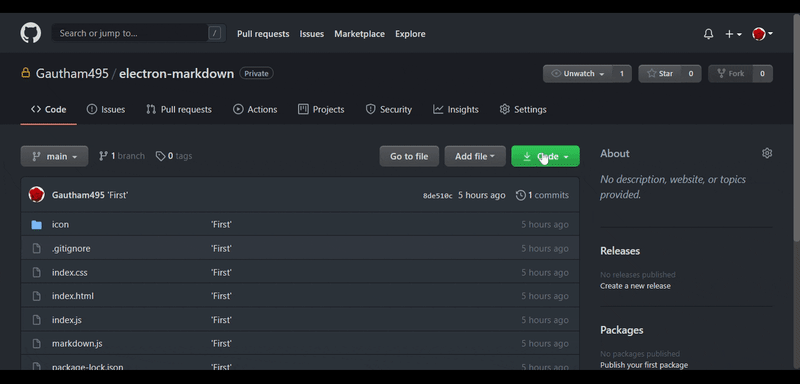Click the GitHub Octocat logo

31,33
